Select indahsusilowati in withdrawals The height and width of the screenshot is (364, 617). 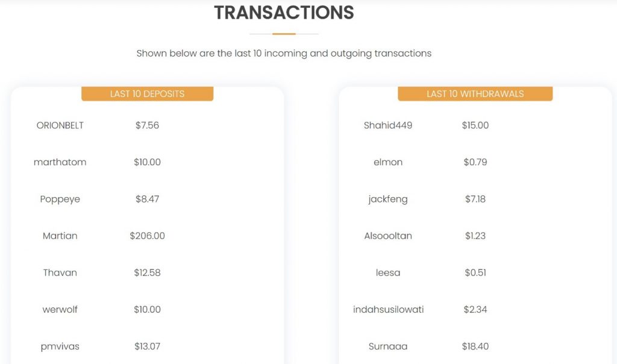pyautogui.click(x=388, y=309)
